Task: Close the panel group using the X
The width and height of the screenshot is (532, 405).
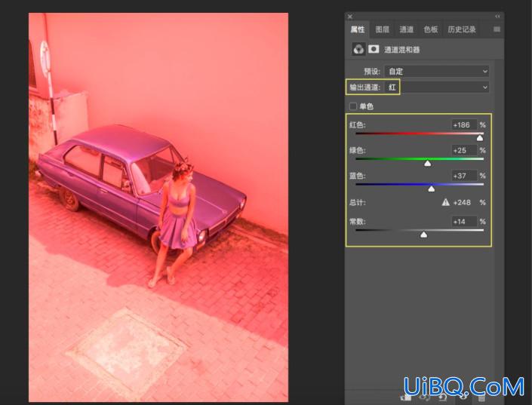Action: [350, 17]
